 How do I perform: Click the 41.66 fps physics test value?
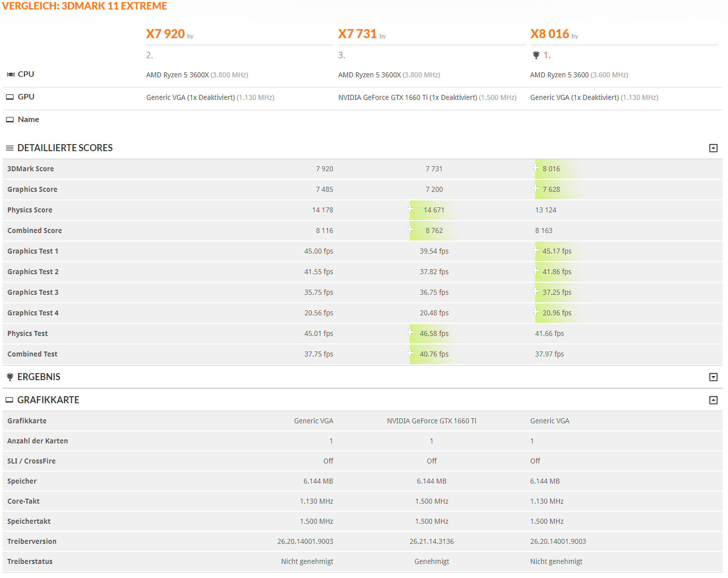point(549,333)
